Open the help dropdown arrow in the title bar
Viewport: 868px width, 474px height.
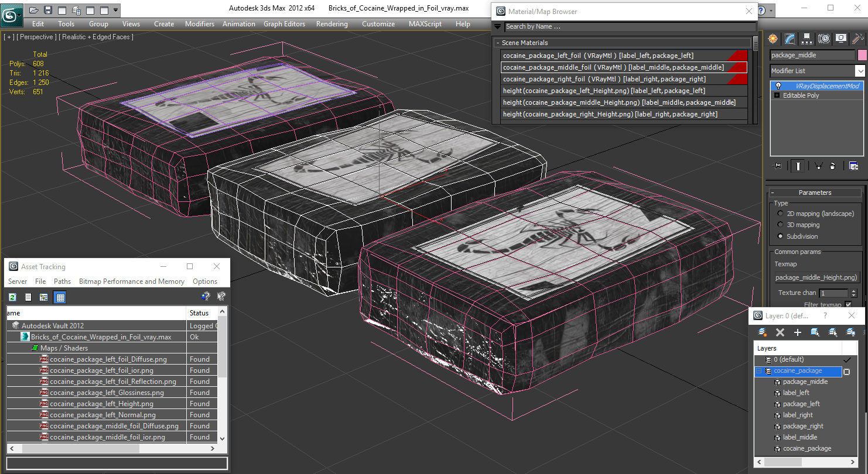[x=770, y=10]
